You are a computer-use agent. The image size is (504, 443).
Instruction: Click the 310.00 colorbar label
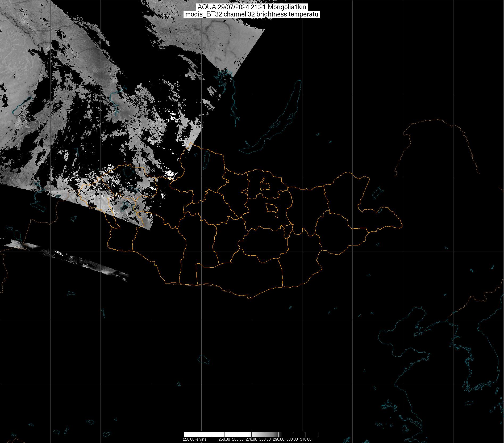[x=306, y=439]
